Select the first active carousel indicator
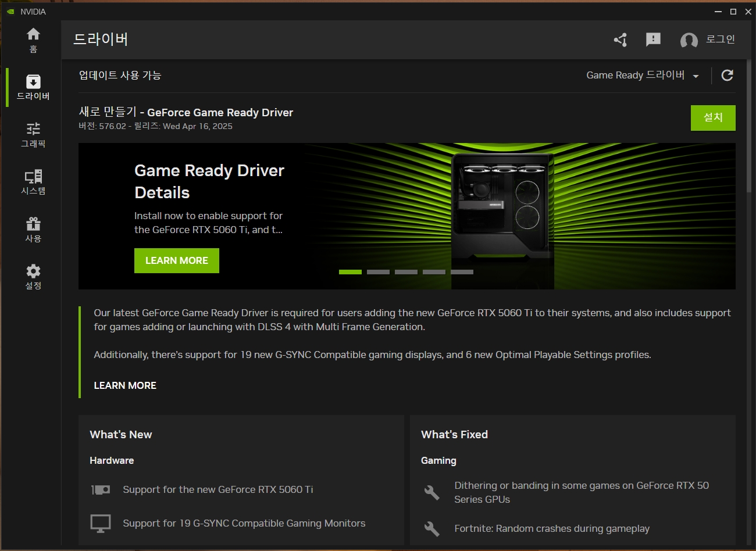The image size is (756, 551). (x=350, y=272)
